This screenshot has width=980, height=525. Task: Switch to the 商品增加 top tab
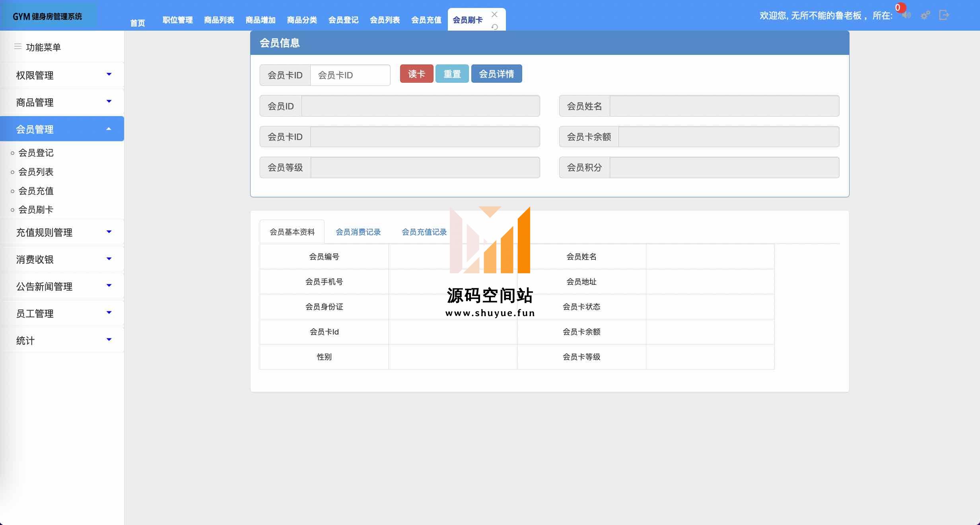261,20
